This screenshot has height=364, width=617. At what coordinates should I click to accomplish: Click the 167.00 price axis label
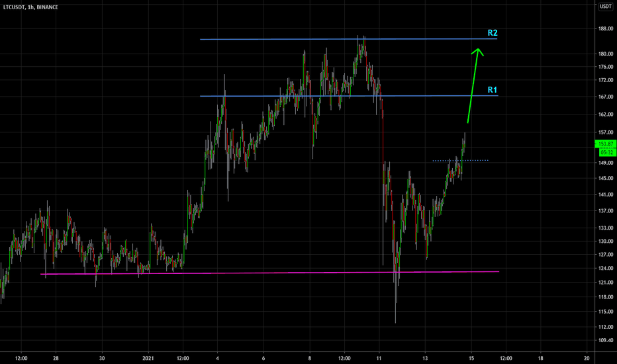pos(606,97)
